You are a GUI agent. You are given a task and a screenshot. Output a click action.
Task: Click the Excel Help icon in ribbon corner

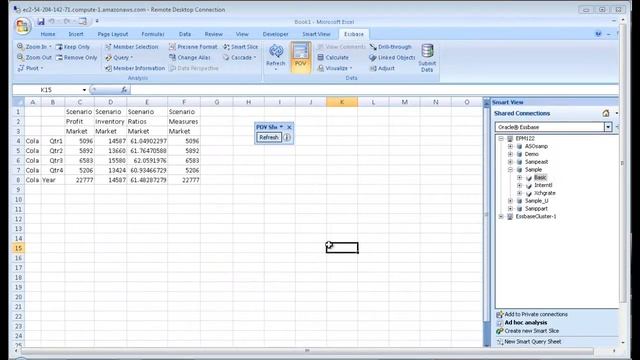[598, 34]
